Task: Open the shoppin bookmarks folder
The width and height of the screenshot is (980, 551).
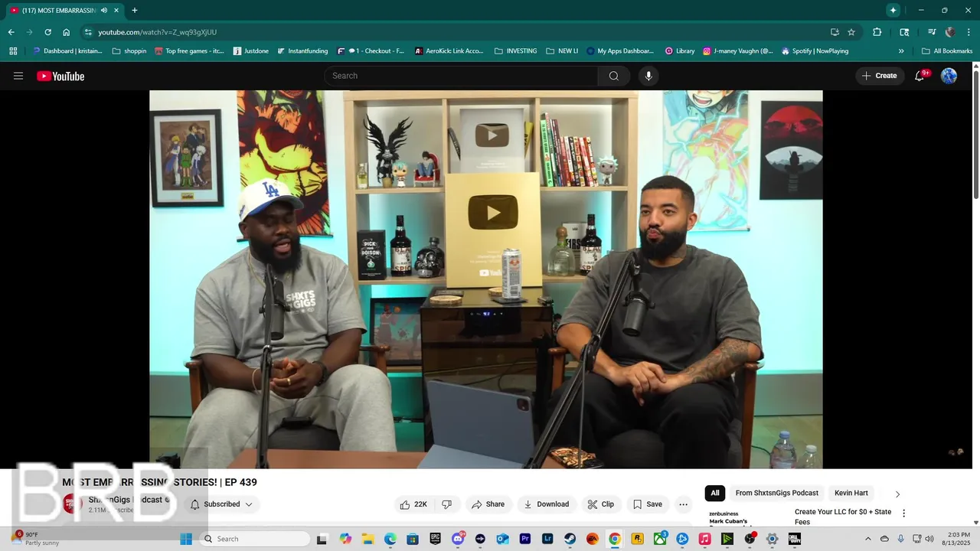Action: tap(129, 51)
